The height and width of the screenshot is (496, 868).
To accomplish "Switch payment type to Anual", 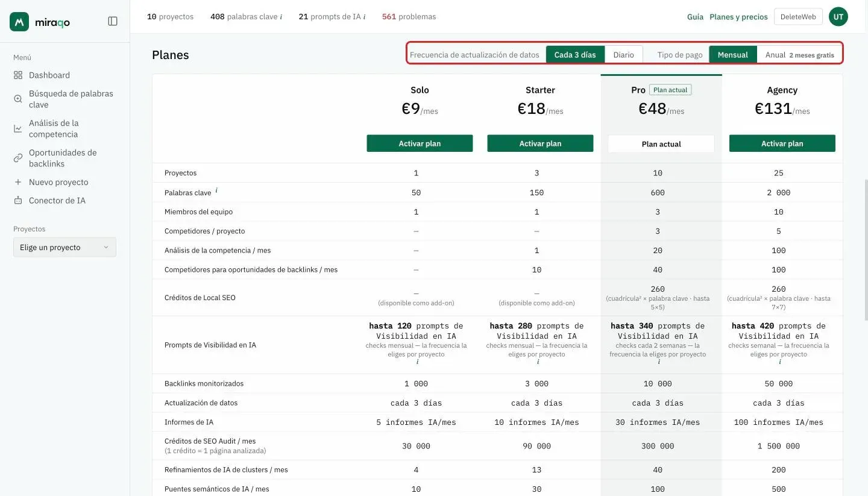I will [799, 54].
